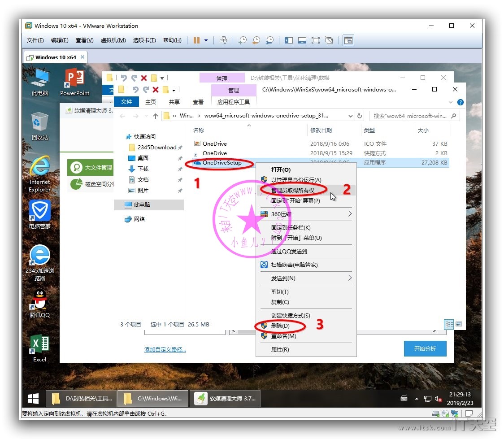Expand the Explorer ribbon with the chevron
Image resolution: width=504 pixels, height=439 pixels.
pos(451,102)
